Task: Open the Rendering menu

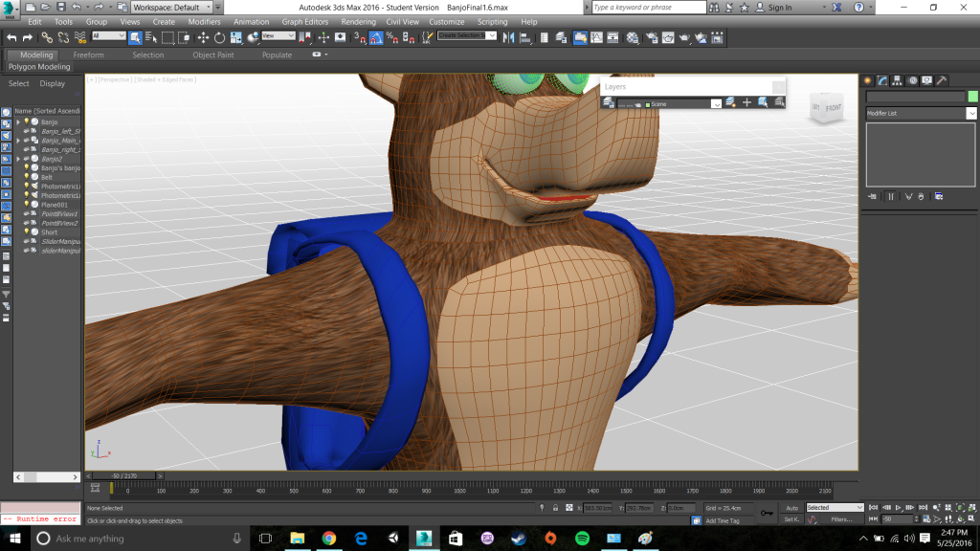Action: 358,21
